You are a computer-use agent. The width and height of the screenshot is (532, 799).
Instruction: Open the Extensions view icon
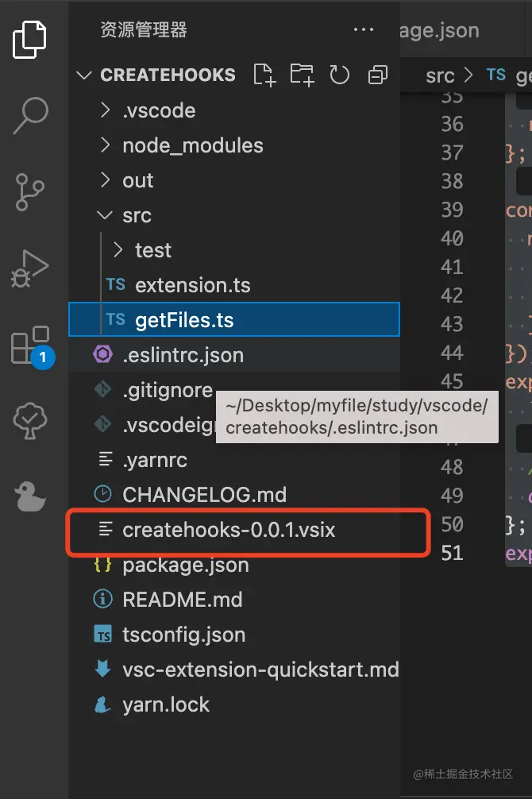[30, 345]
